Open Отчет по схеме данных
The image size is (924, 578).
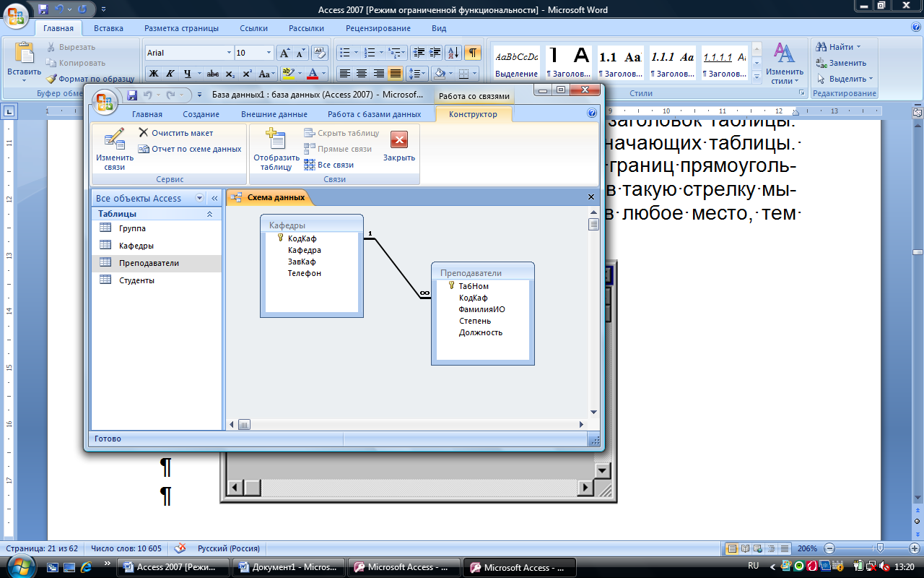coord(190,149)
